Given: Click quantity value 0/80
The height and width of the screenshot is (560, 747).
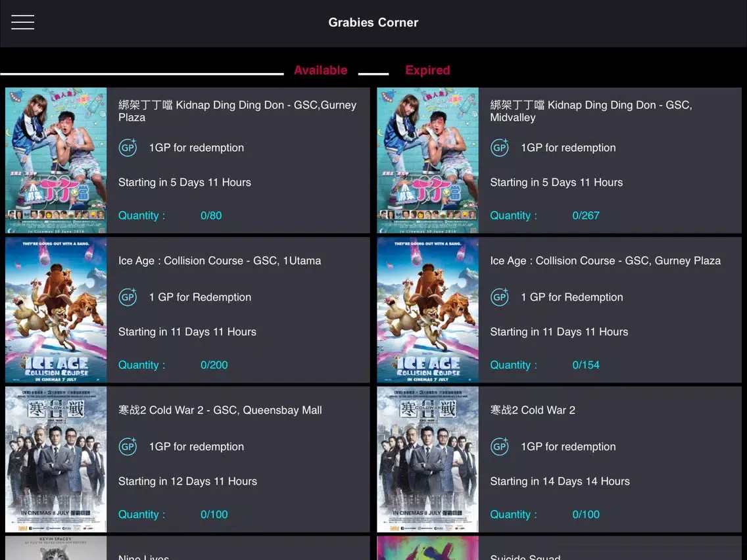Looking at the screenshot, I should [211, 216].
